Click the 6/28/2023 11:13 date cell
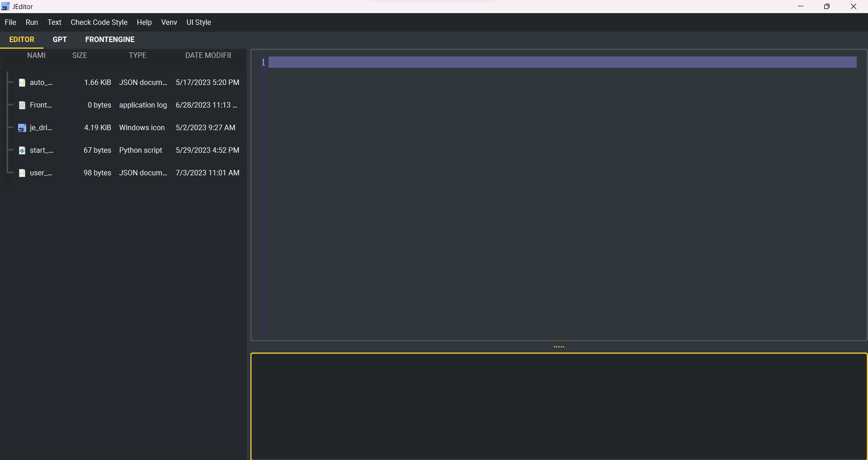Viewport: 868px width, 460px height. click(x=206, y=105)
